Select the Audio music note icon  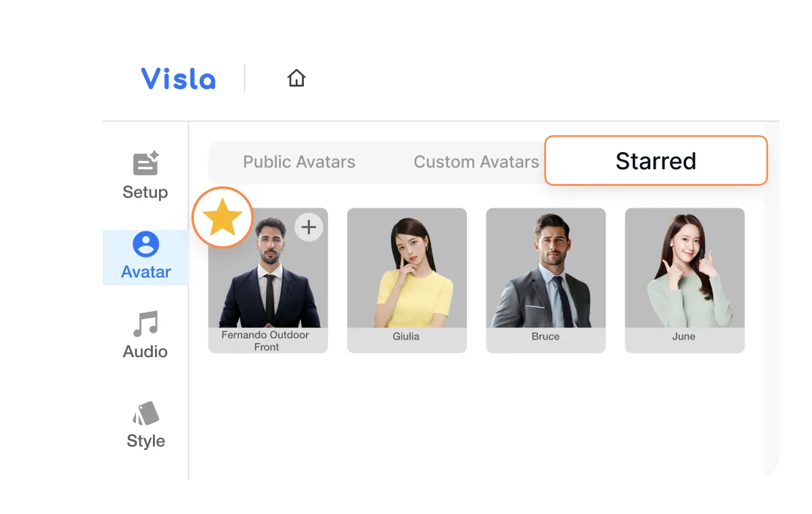point(144,323)
